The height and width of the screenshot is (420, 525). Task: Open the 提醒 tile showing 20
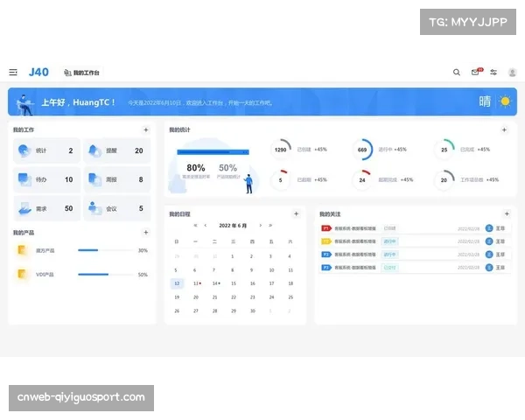[116, 150]
